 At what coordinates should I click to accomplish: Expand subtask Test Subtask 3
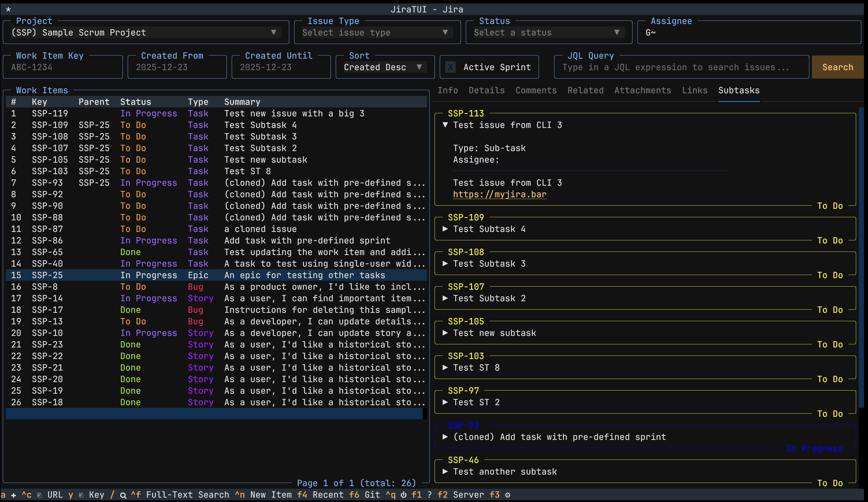click(x=445, y=264)
